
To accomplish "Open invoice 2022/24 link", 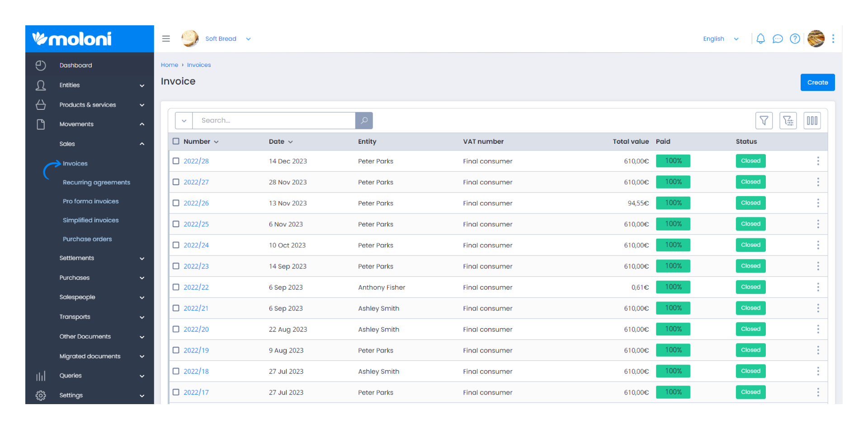I will click(x=196, y=245).
